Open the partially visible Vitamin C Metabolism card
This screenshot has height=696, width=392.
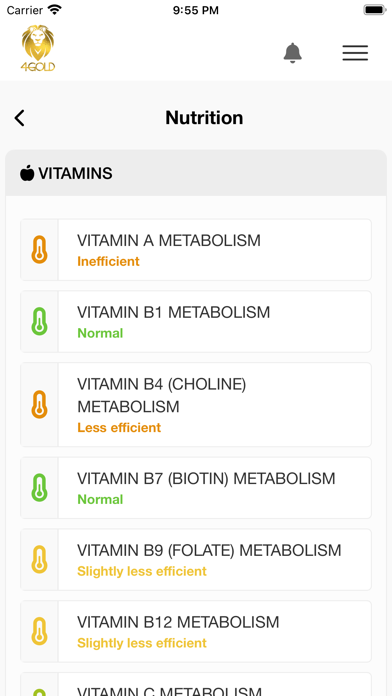coord(196,684)
